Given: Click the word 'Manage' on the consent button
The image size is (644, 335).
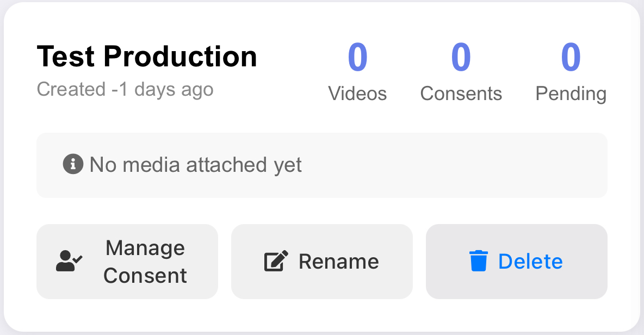Looking at the screenshot, I should 145,248.
